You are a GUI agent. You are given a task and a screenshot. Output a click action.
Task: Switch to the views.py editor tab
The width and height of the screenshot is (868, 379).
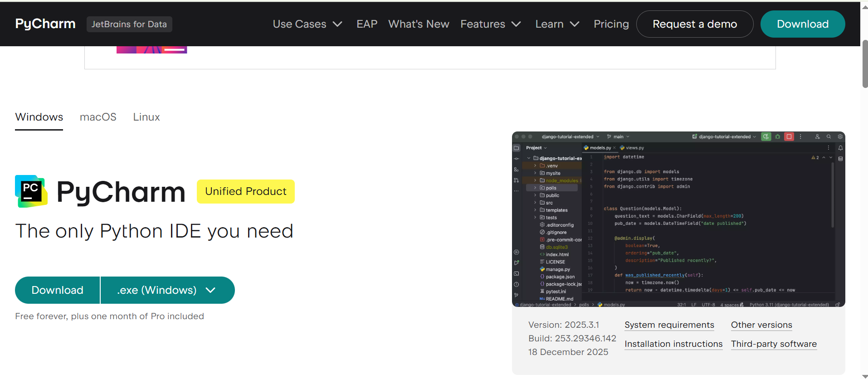tap(632, 148)
